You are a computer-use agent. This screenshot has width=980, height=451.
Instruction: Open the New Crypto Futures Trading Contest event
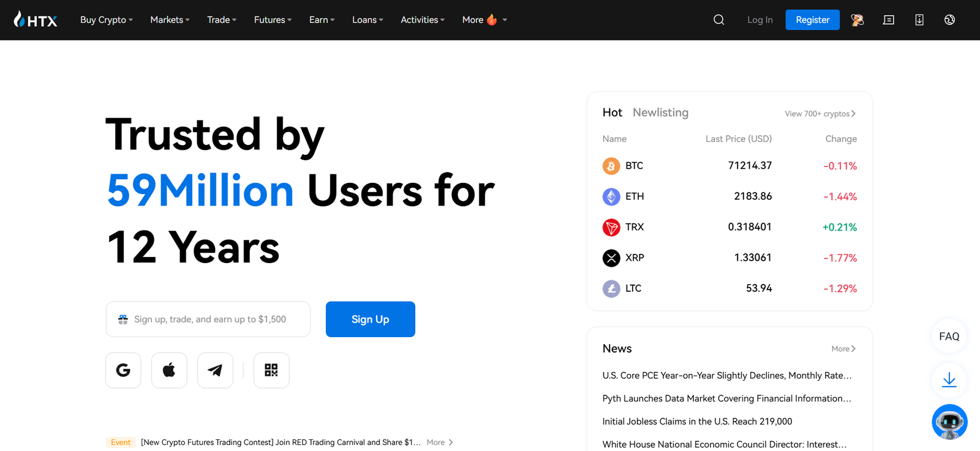(x=281, y=442)
